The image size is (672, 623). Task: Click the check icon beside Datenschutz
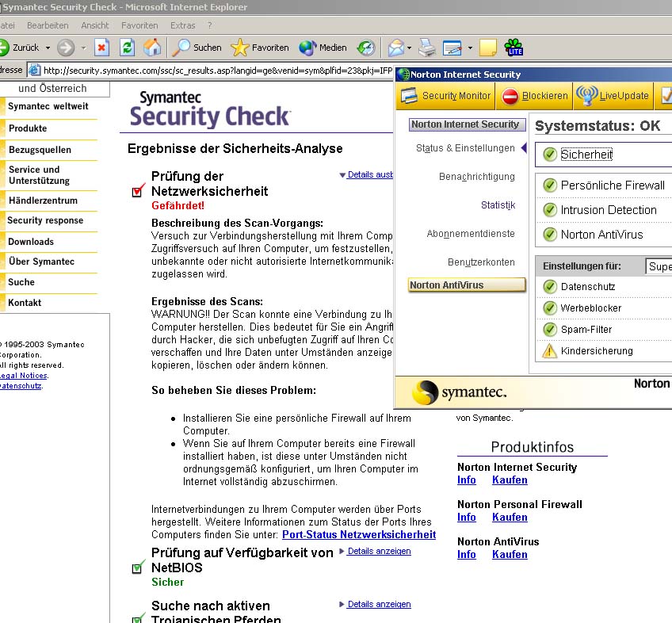pyautogui.click(x=550, y=286)
